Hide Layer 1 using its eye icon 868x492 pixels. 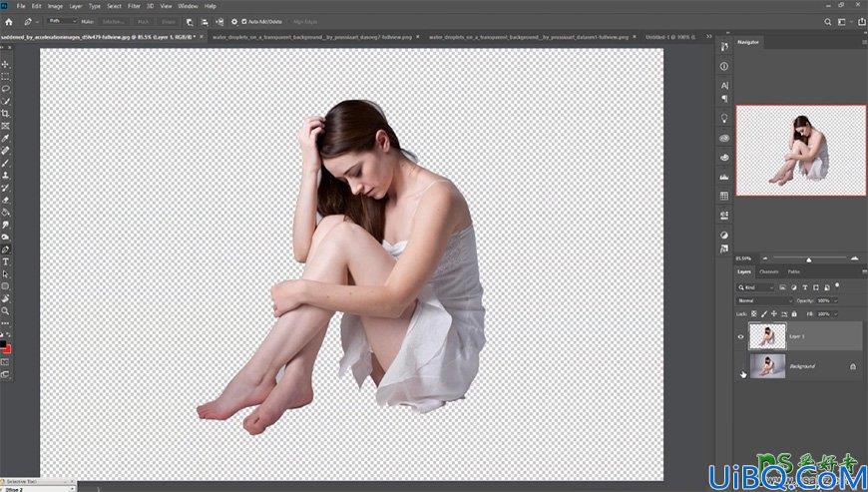point(740,336)
